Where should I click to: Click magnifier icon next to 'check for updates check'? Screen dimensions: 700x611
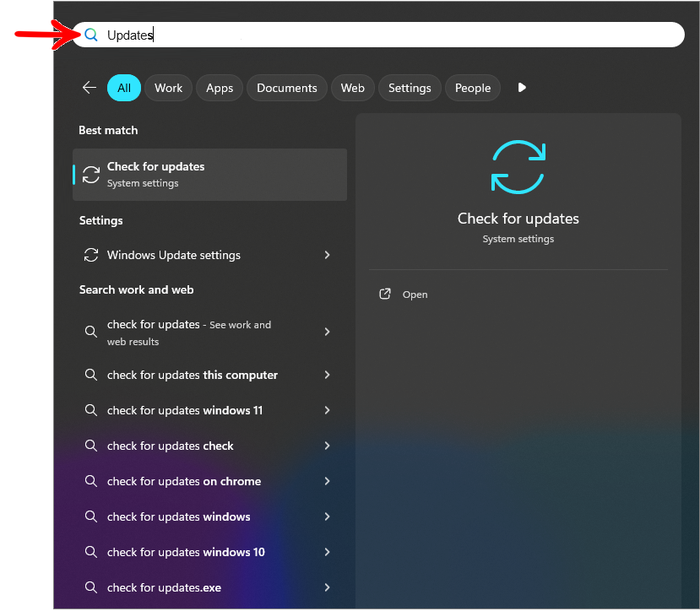pyautogui.click(x=91, y=446)
